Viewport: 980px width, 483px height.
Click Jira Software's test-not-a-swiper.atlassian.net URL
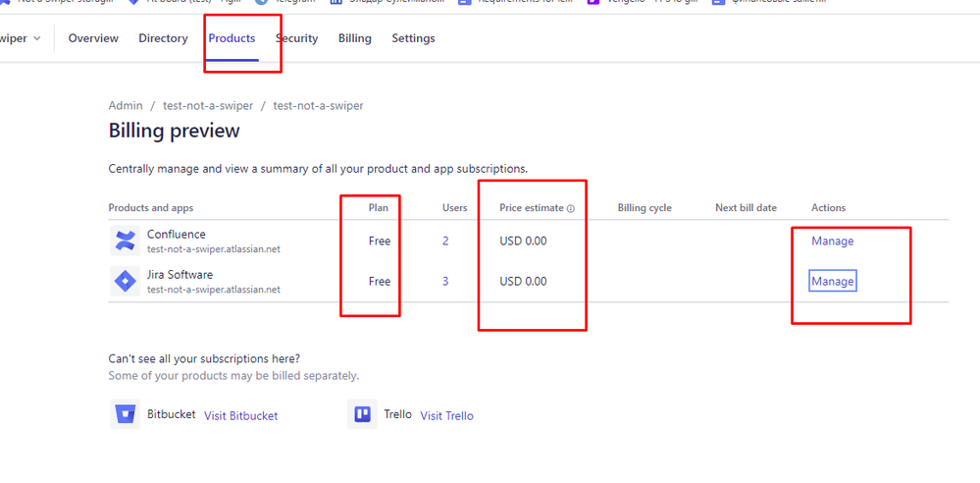click(214, 290)
